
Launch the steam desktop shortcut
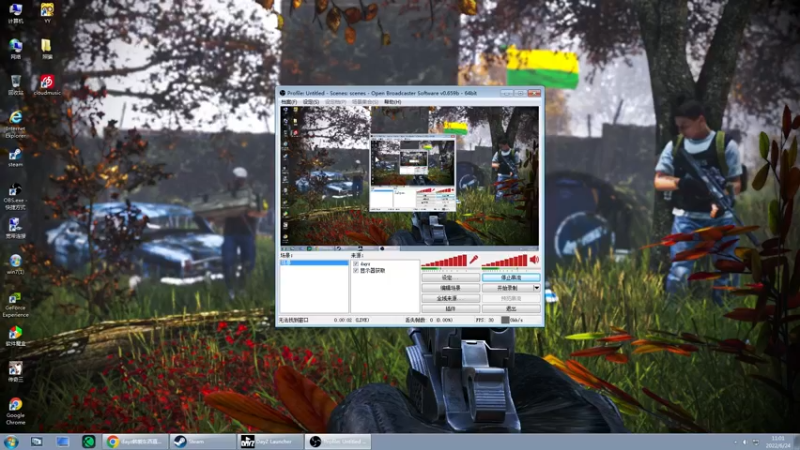point(15,158)
